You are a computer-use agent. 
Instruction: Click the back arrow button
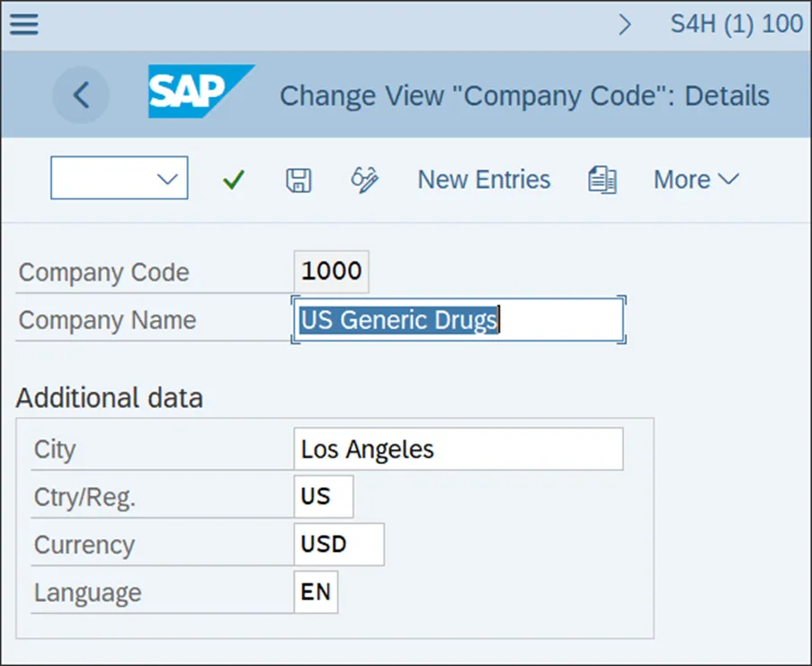[x=81, y=94]
